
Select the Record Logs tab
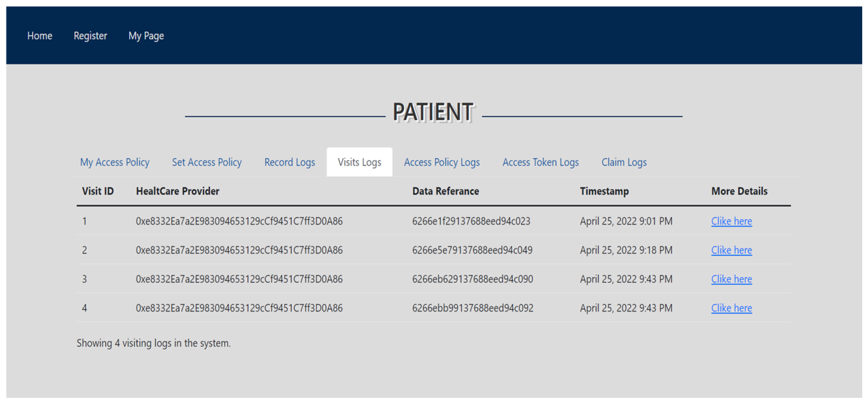289,162
